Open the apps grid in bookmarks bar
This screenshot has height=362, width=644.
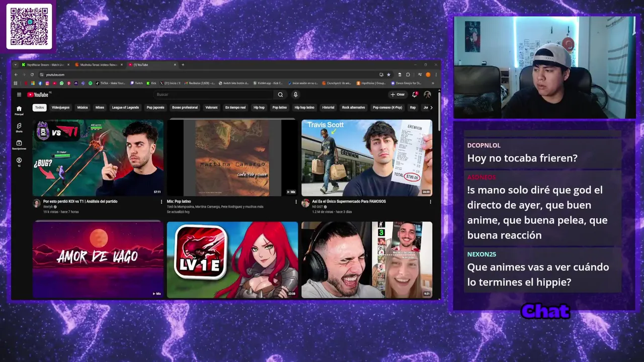(x=16, y=83)
